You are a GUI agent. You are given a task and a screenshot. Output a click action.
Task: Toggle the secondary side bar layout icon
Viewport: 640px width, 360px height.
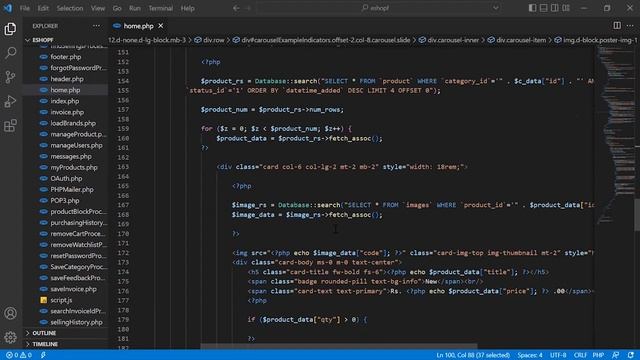click(x=554, y=8)
